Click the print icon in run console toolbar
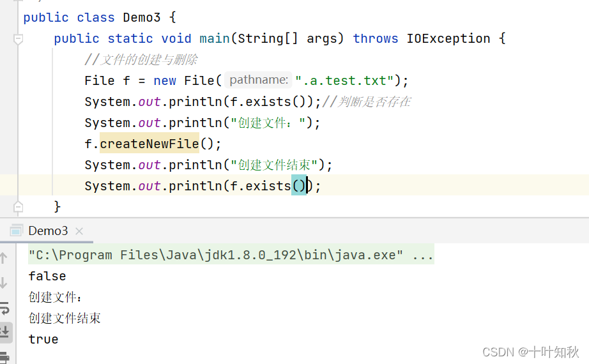Screen dimensions: 589x364 (4, 357)
